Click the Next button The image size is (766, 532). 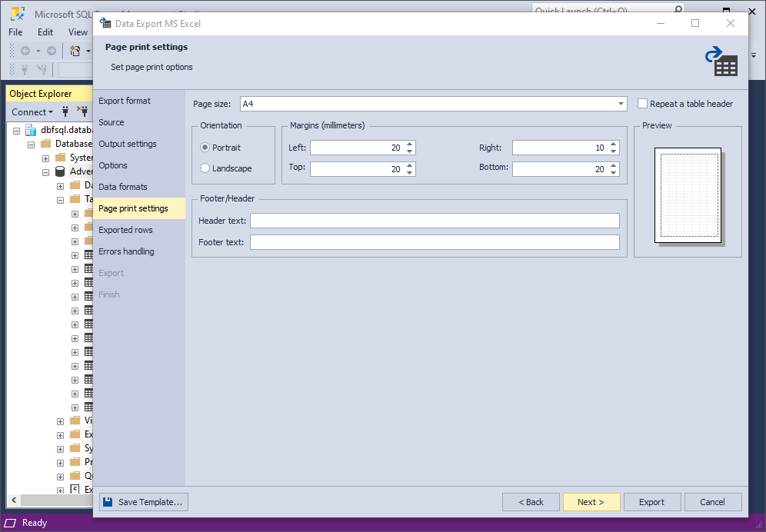591,502
